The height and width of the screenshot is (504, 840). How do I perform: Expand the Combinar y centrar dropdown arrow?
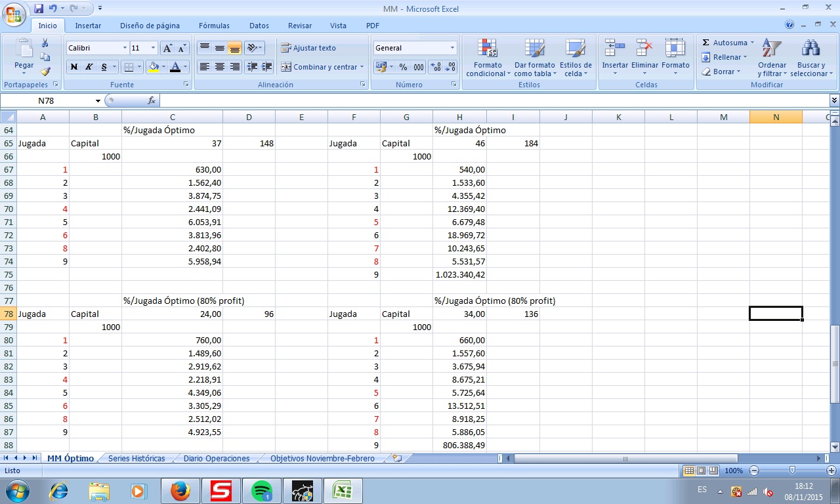point(362,67)
